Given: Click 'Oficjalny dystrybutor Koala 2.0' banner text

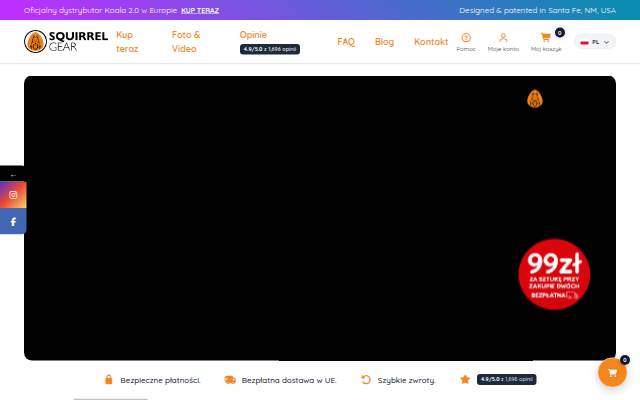Looking at the screenshot, I should click(x=100, y=11).
